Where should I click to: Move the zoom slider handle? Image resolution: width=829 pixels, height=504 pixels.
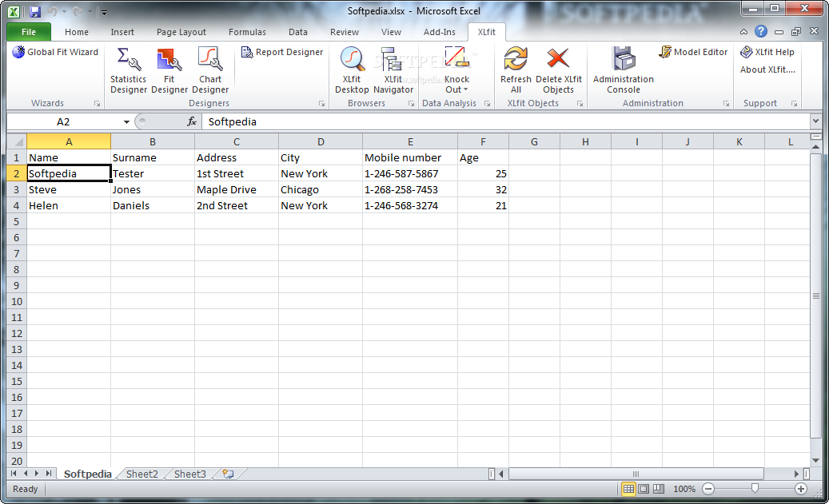(x=755, y=489)
